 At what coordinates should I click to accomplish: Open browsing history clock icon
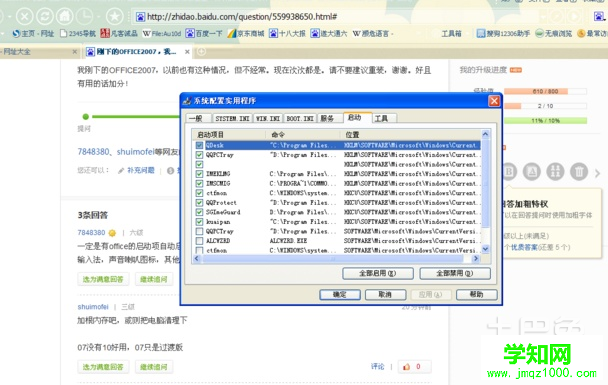pyautogui.click(x=85, y=16)
